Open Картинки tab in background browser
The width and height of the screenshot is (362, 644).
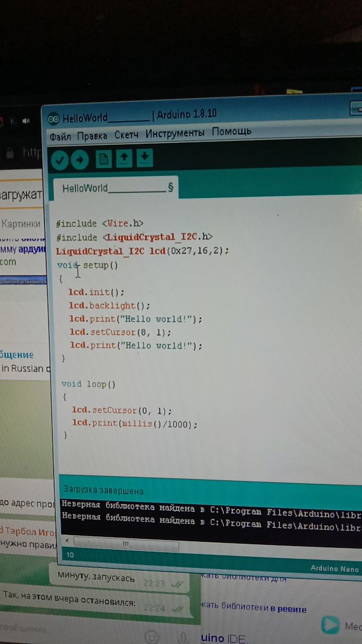pyautogui.click(x=21, y=224)
